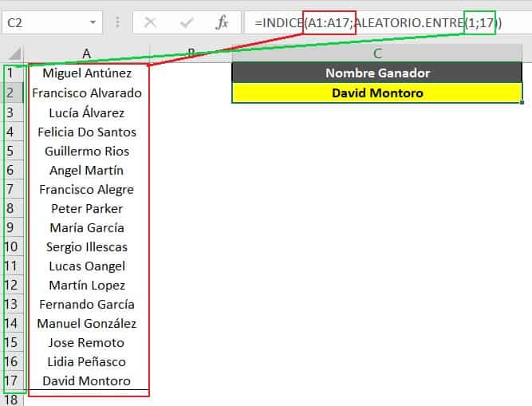Select row 5 header

pos(12,151)
